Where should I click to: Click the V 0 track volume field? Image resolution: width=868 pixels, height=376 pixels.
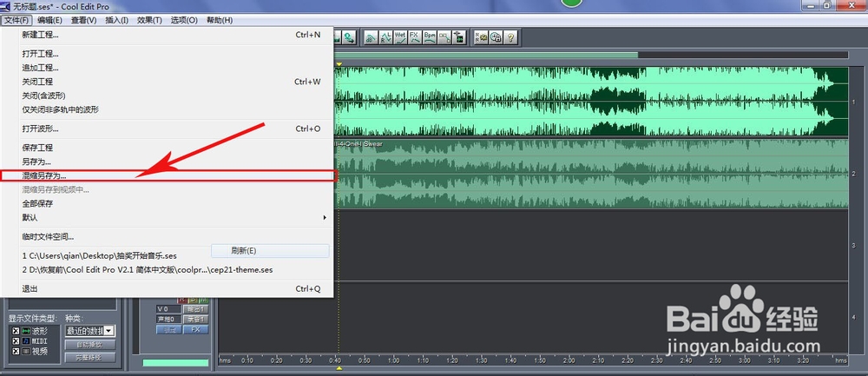(x=168, y=309)
